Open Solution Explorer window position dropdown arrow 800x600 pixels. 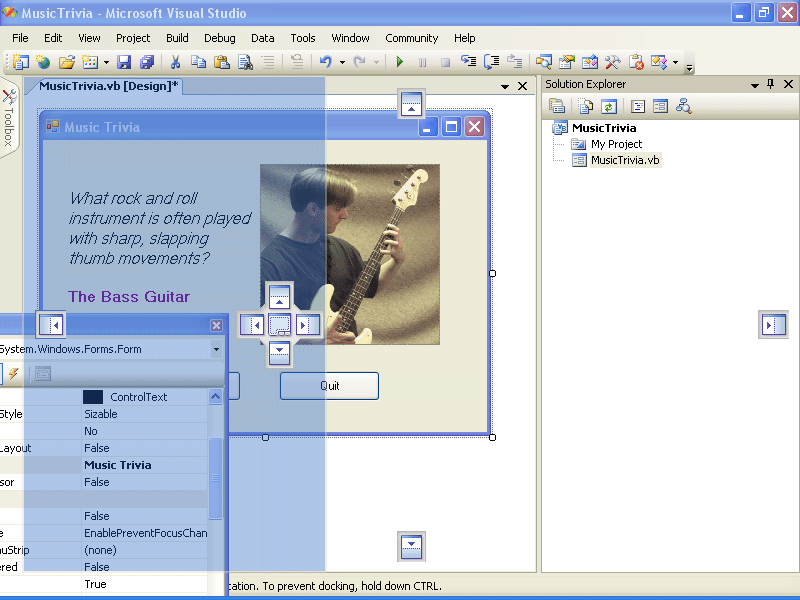tap(755, 85)
